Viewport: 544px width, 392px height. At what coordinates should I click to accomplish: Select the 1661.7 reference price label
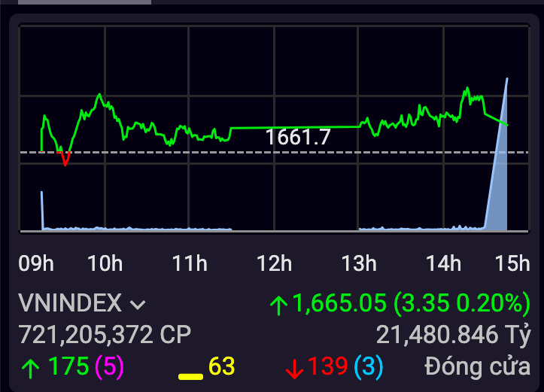[x=298, y=137]
